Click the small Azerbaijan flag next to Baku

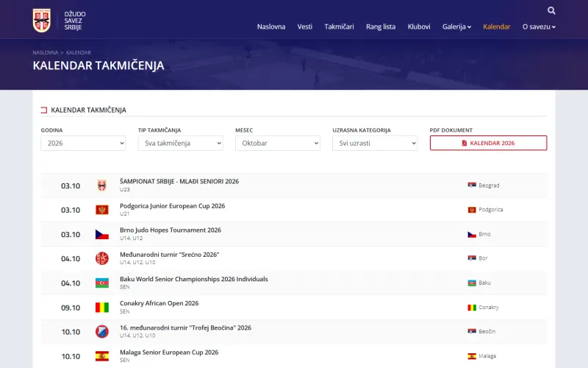tap(472, 283)
